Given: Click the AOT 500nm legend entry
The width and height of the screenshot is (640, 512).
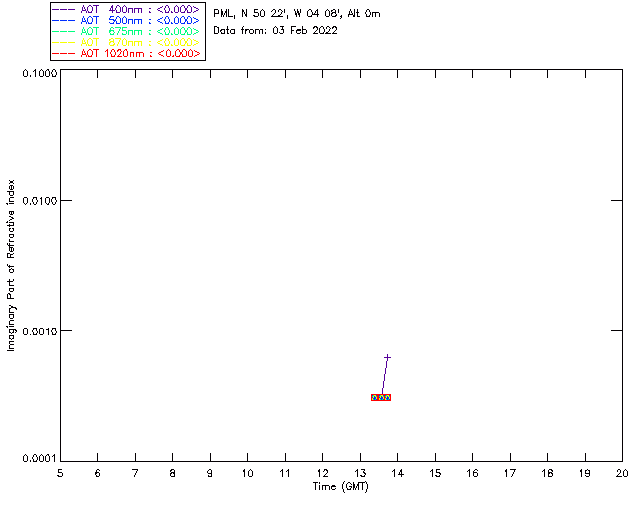Looking at the screenshot, I should 126,20.
